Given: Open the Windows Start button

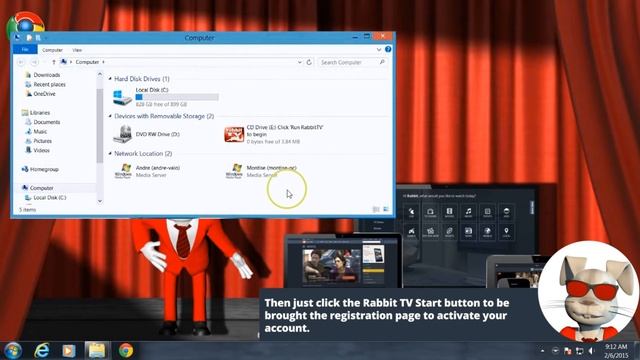Looking at the screenshot, I should coord(13,351).
